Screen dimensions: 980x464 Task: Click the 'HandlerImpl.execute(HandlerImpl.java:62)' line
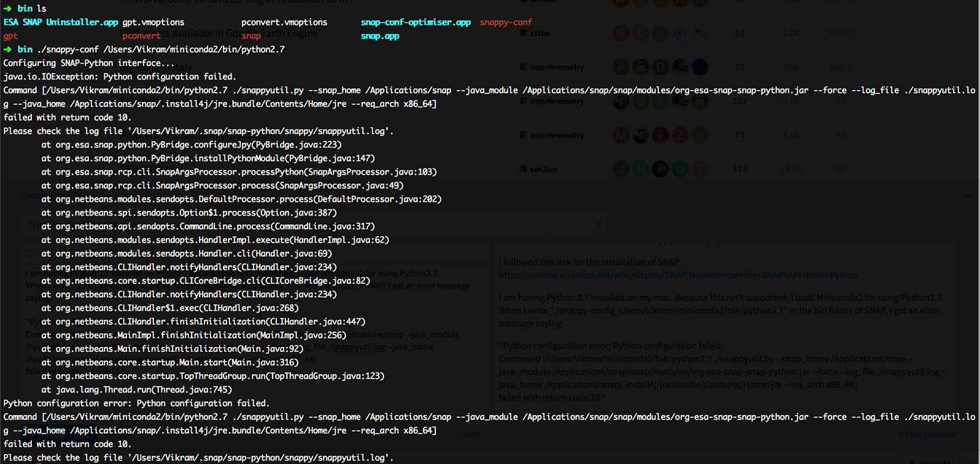(x=215, y=240)
